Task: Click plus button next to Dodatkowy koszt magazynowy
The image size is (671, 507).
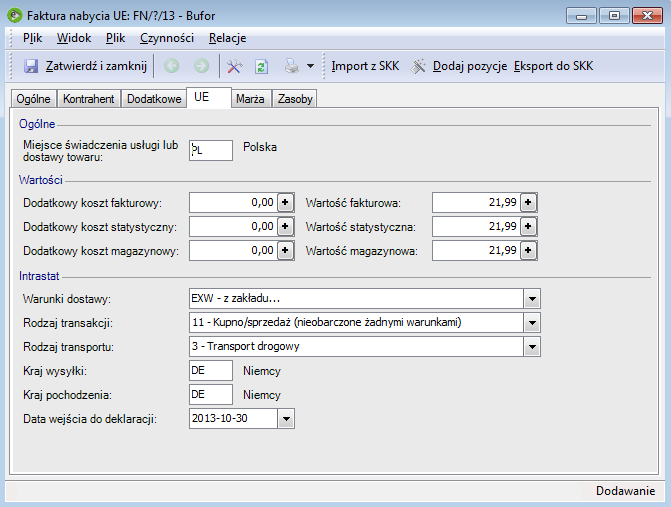Action: [285, 250]
